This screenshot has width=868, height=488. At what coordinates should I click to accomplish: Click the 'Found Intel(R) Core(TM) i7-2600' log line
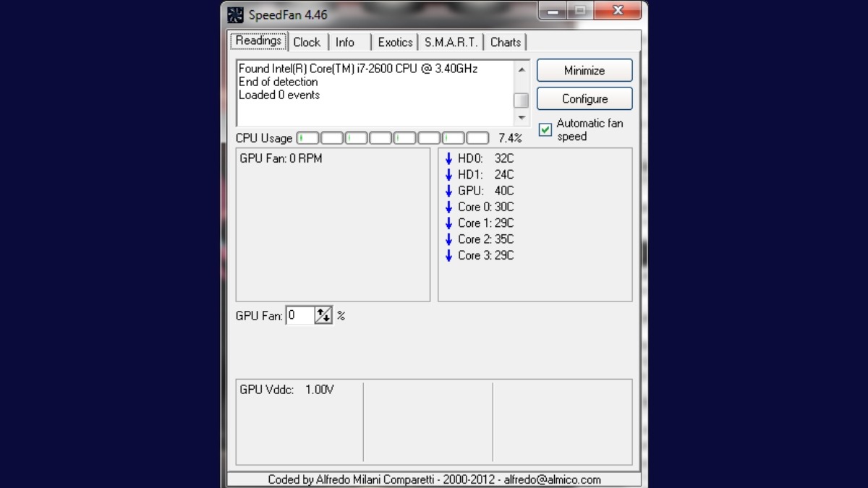pos(358,69)
